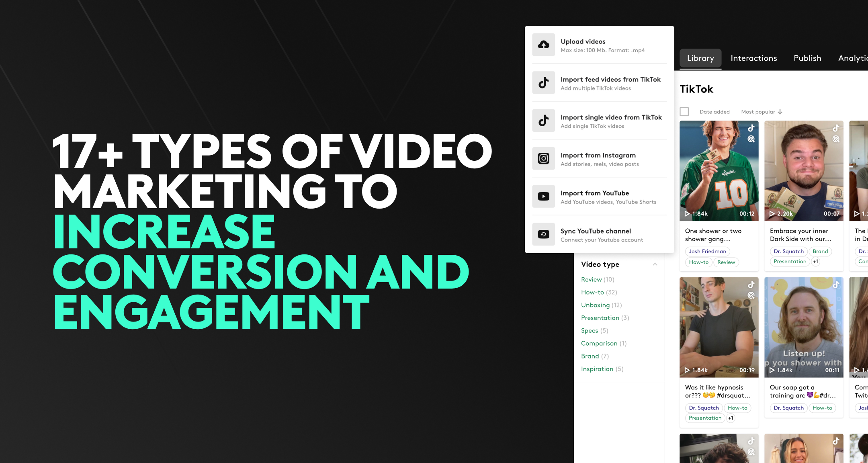This screenshot has height=463, width=868.
Task: Click Most popular descending arrow
Action: click(x=780, y=112)
